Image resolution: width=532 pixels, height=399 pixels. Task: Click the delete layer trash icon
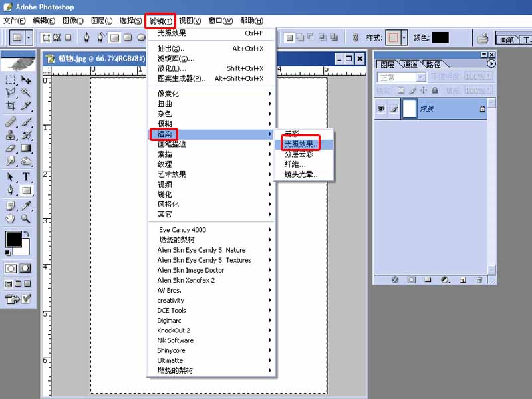click(x=479, y=280)
